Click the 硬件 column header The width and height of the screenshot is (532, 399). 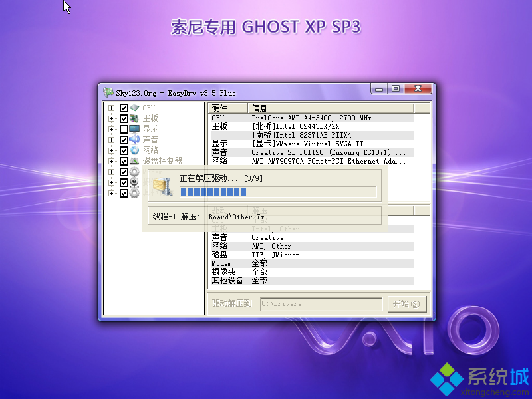click(227, 108)
